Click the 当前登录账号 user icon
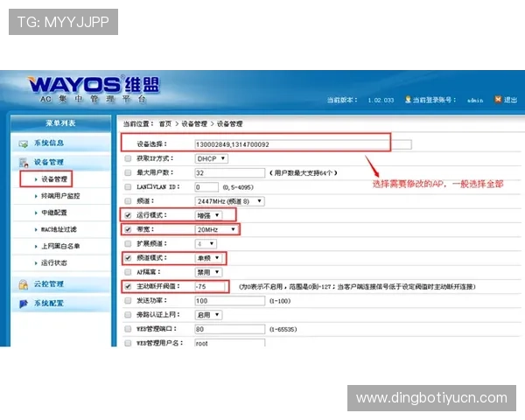The image size is (525, 420). [408, 100]
